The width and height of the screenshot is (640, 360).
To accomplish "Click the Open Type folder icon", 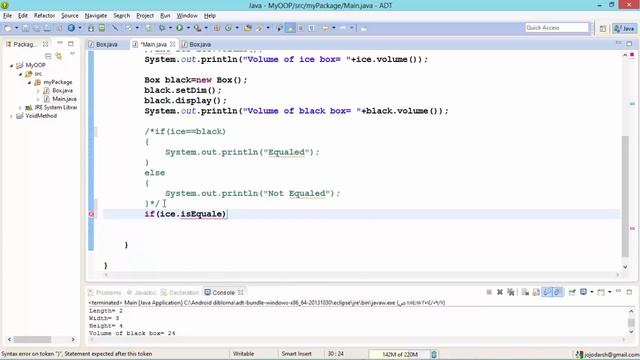I will pos(248,28).
